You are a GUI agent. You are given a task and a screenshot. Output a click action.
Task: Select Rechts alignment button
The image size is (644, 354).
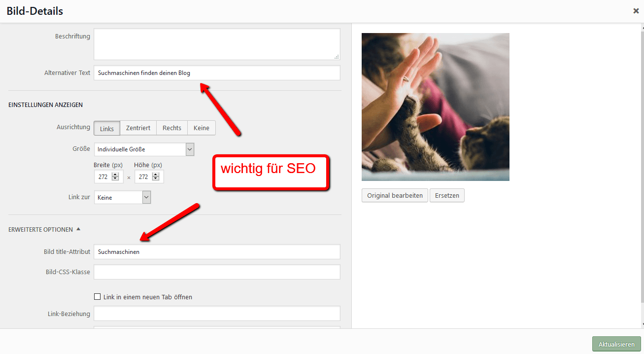(172, 128)
